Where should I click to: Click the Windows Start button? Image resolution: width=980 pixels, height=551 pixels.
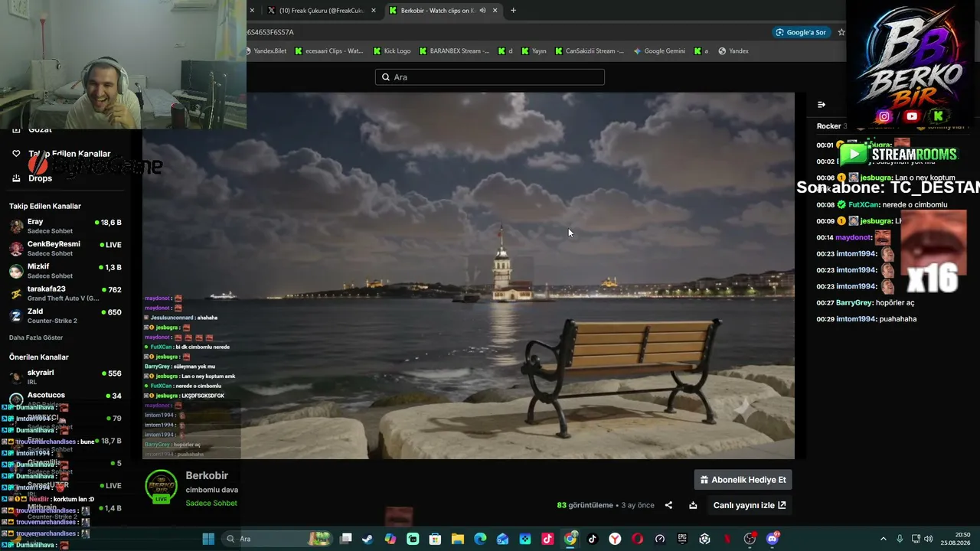(208, 539)
